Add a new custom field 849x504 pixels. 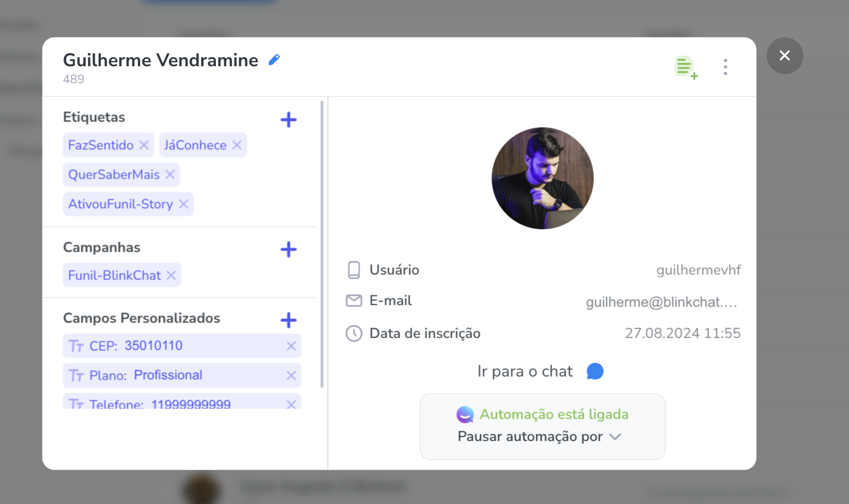pos(288,320)
